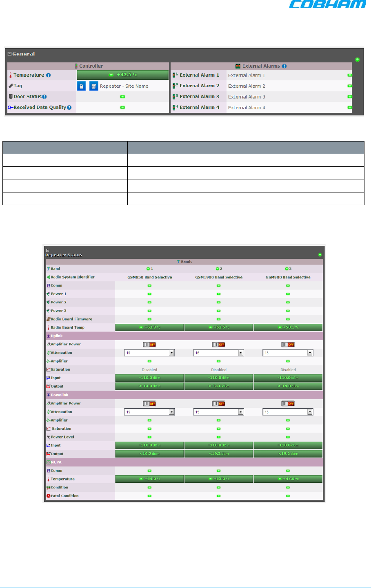Click the Radio Board Firmware icon
This screenshot has height=588, width=371.
(48, 319)
